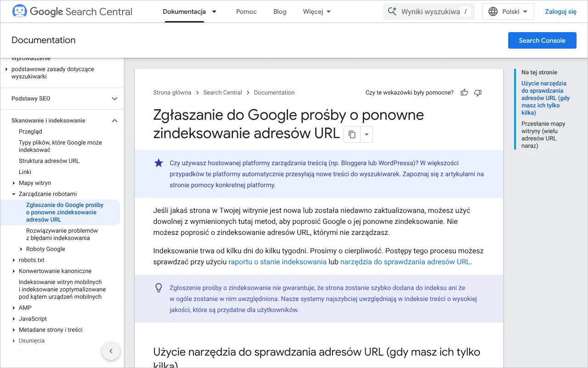Open the raportu o stanie indeksowania link
The width and height of the screenshot is (588, 368).
pos(277,262)
